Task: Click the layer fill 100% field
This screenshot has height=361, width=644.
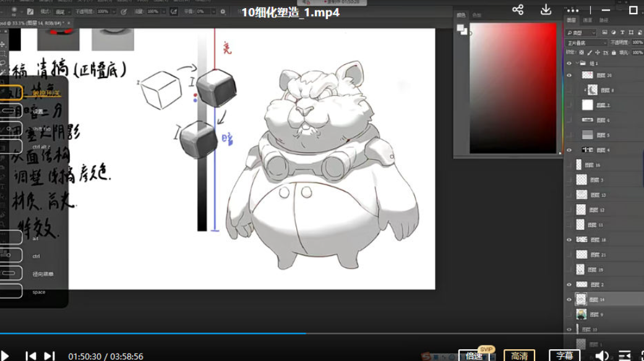Action: click(637, 53)
